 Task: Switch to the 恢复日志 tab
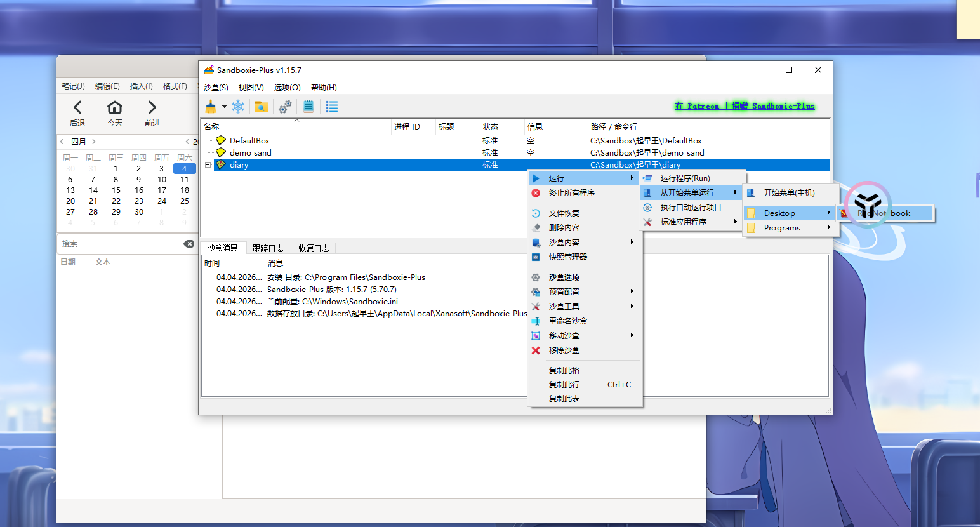tap(314, 248)
